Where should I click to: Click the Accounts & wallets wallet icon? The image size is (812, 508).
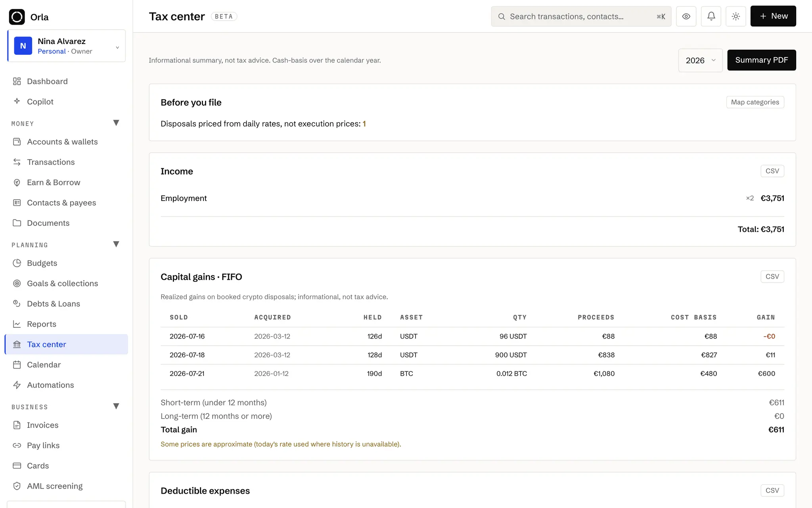pyautogui.click(x=17, y=142)
